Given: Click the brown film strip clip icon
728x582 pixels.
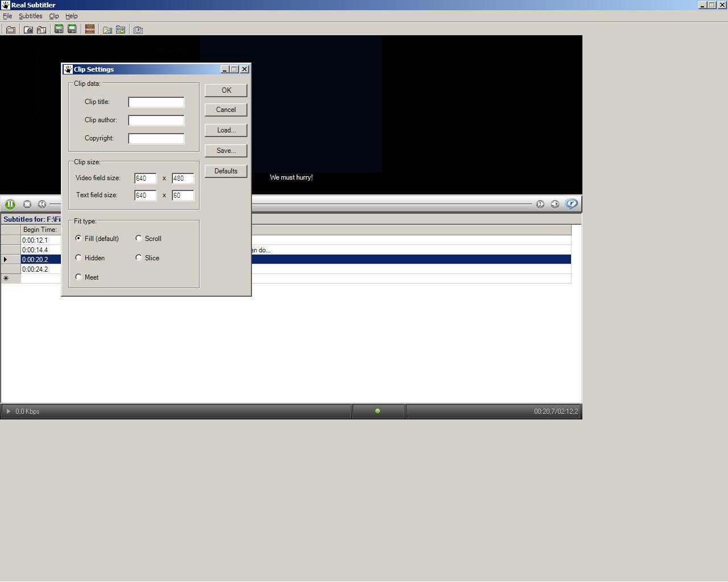Looking at the screenshot, I should (x=90, y=29).
